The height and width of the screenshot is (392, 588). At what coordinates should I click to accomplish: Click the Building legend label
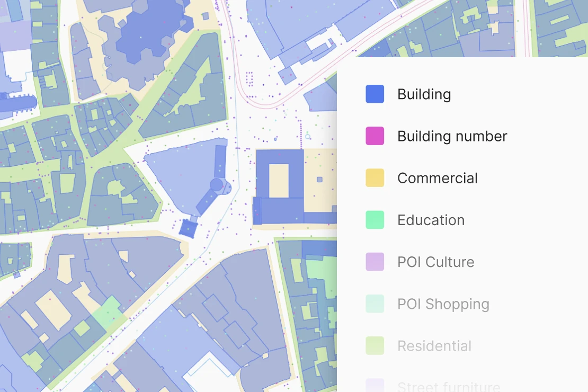(424, 94)
